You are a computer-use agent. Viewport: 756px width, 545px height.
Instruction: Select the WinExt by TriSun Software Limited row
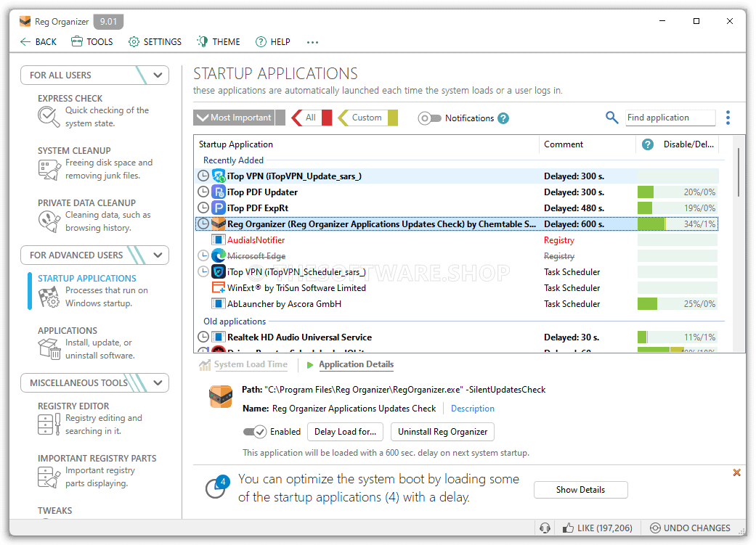pos(457,287)
